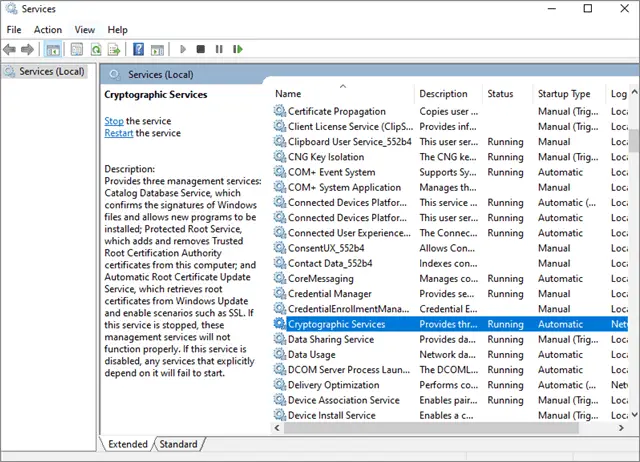Image resolution: width=640 pixels, height=462 pixels.
Task: Toggle the Show/Hide Console Tree icon
Action: (x=53, y=50)
